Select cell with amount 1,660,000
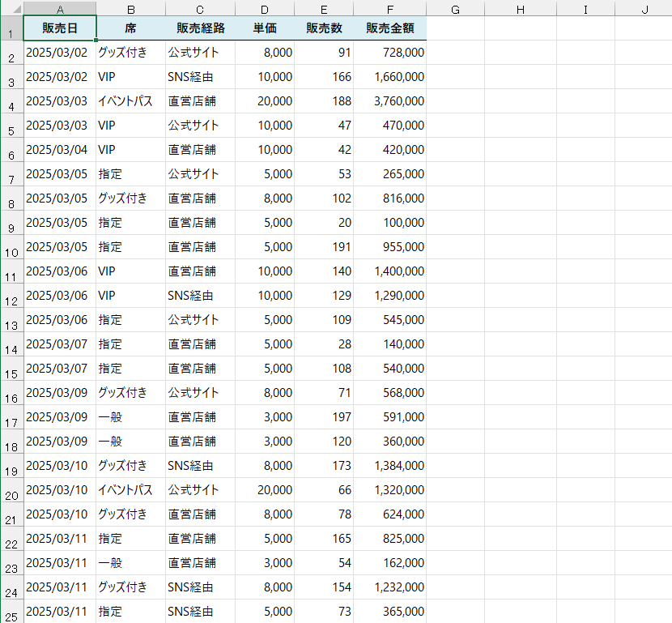This screenshot has width=672, height=623. tap(390, 77)
